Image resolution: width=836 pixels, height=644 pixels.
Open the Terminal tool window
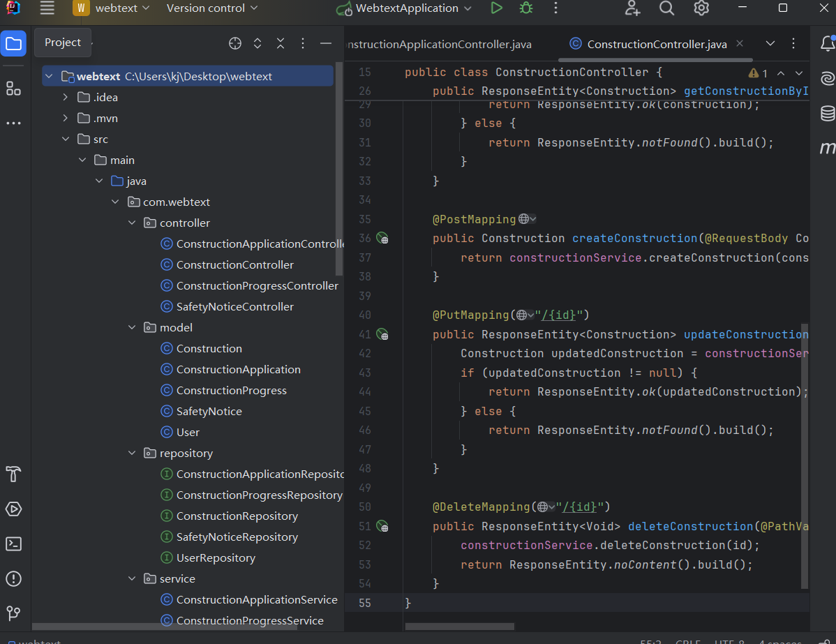13,544
